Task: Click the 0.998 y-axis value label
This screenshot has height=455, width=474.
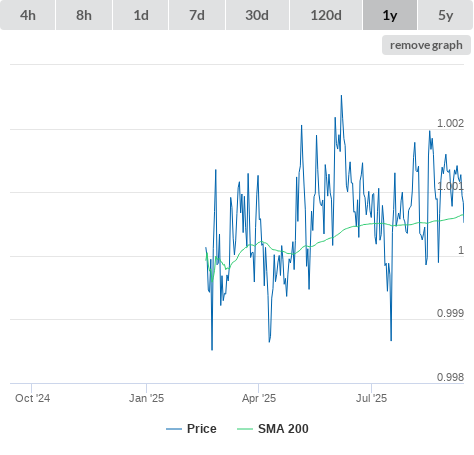Action: point(450,377)
